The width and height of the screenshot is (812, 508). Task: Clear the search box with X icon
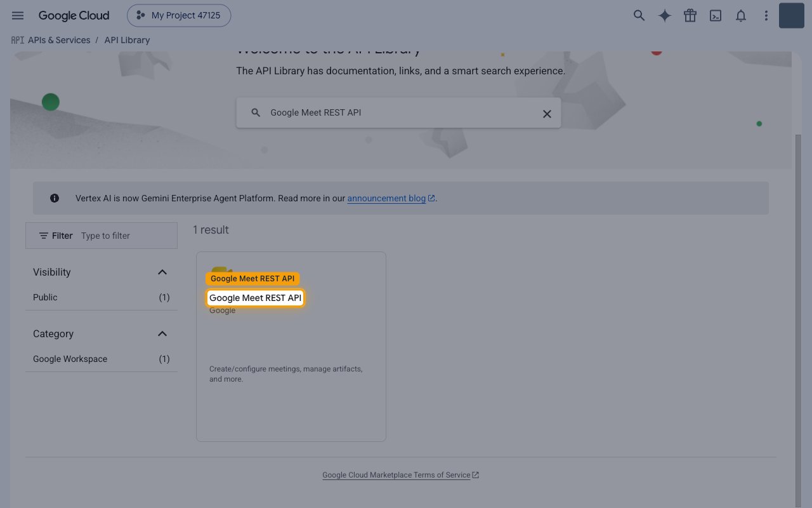pyautogui.click(x=547, y=114)
